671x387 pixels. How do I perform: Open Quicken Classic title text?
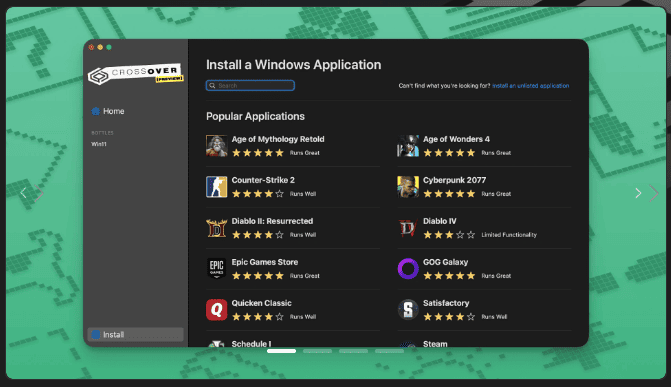261,303
